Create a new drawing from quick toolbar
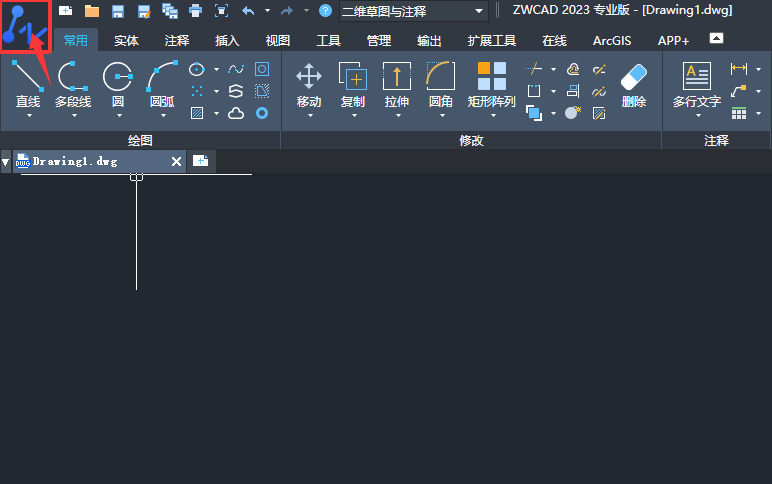Viewport: 772px width, 484px height. click(x=65, y=10)
